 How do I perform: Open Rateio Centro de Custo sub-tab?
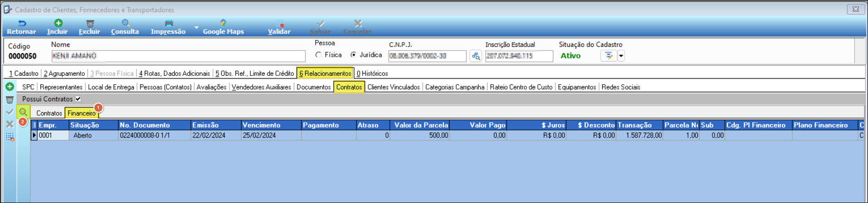tap(521, 87)
